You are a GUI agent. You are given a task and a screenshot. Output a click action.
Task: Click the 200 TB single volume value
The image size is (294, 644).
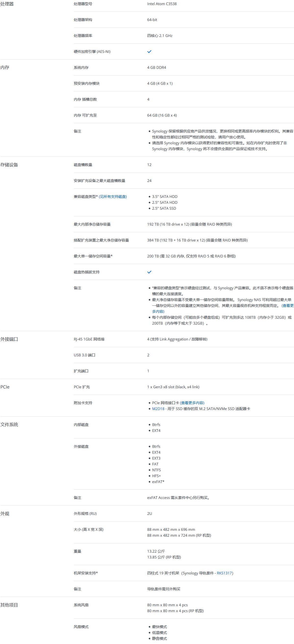pyautogui.click(x=191, y=256)
